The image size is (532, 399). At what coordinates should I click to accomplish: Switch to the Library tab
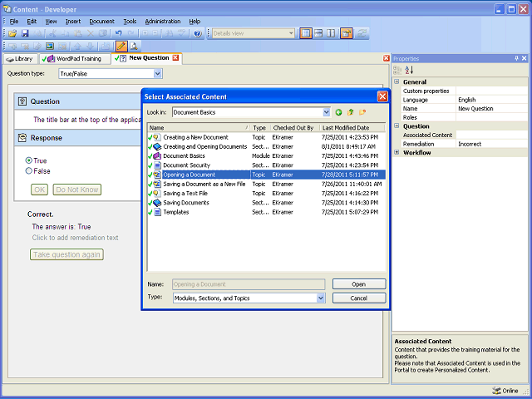(20, 59)
